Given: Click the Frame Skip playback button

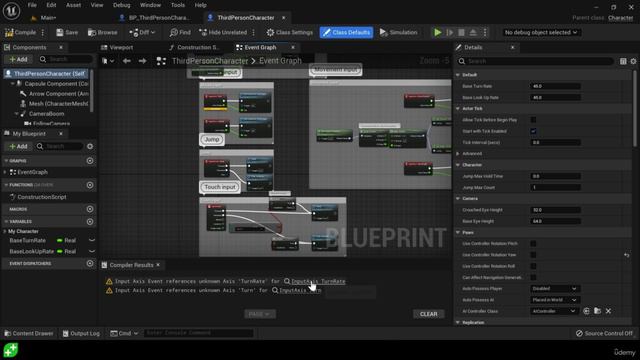Looking at the screenshot, I should 449,32.
